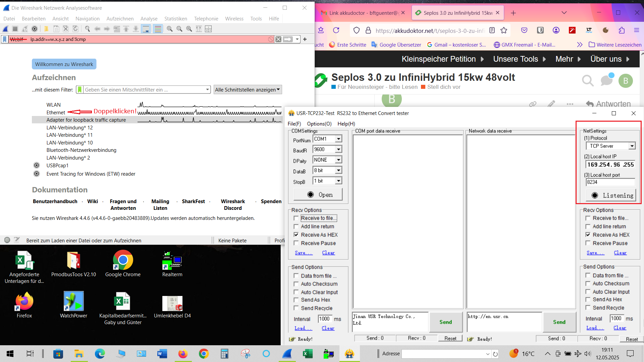
Task: Click the find packet magnifier icon
Action: coord(88,29)
